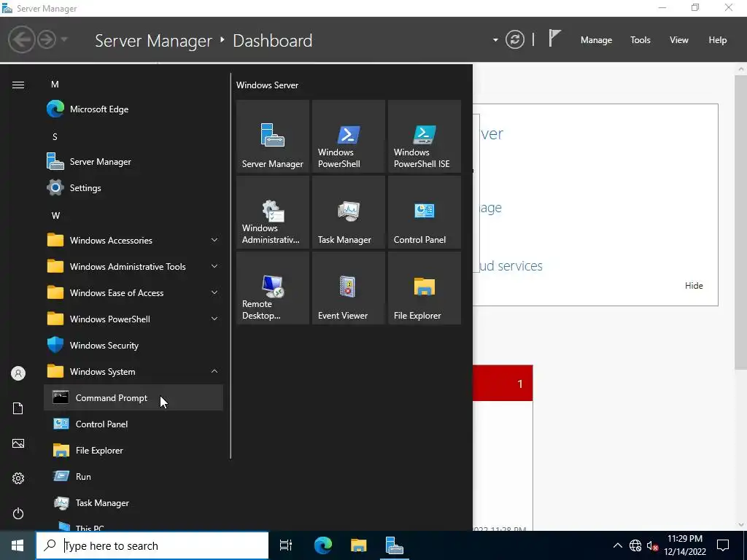Click the Windows Server tile group title
This screenshot has width=747, height=560.
(267, 85)
